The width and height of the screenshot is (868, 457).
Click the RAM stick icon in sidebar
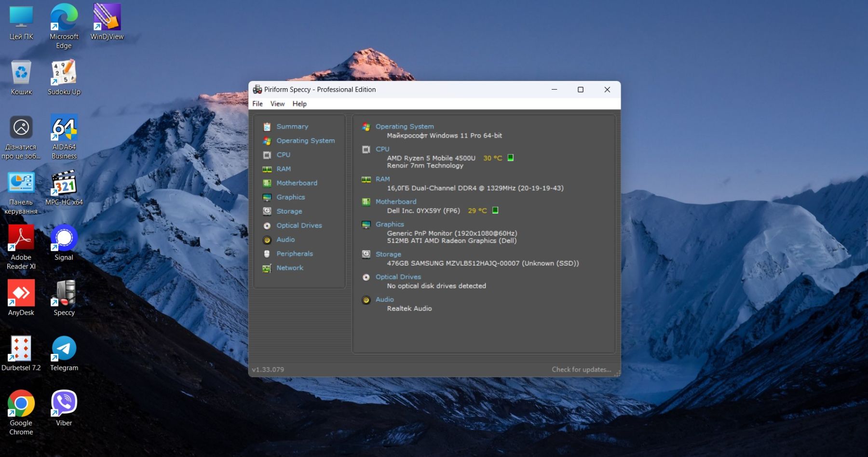(267, 169)
